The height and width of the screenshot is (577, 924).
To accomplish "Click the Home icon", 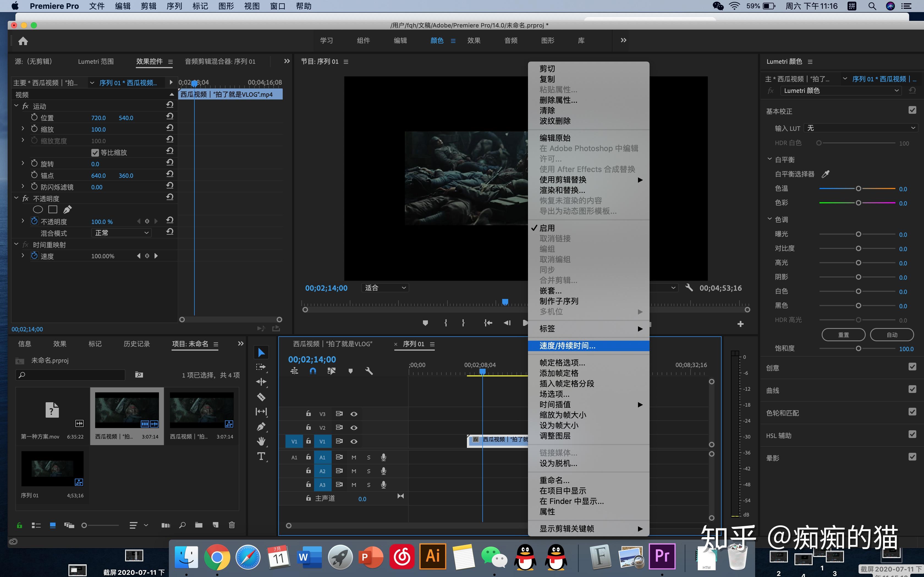I will pos(23,41).
